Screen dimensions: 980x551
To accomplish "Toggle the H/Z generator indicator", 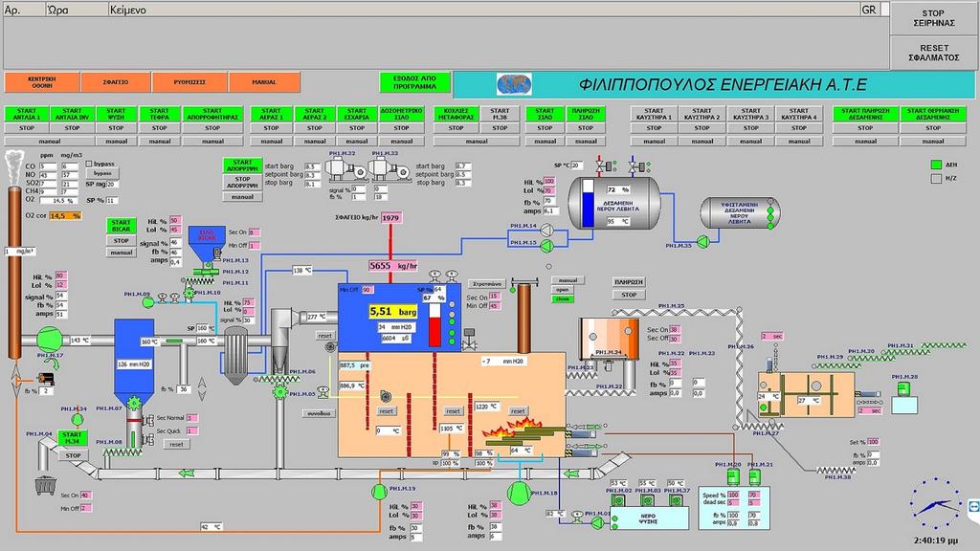I will click(x=936, y=179).
